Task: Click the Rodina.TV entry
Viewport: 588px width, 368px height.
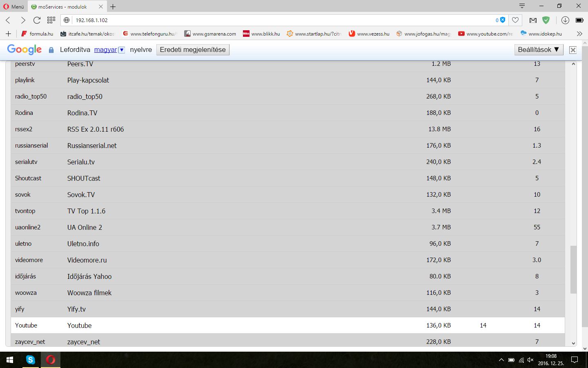Action: [82, 113]
